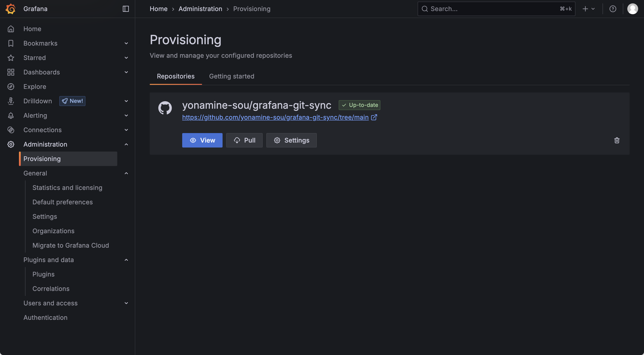Click the Bookmarks ribbon icon

tap(11, 43)
